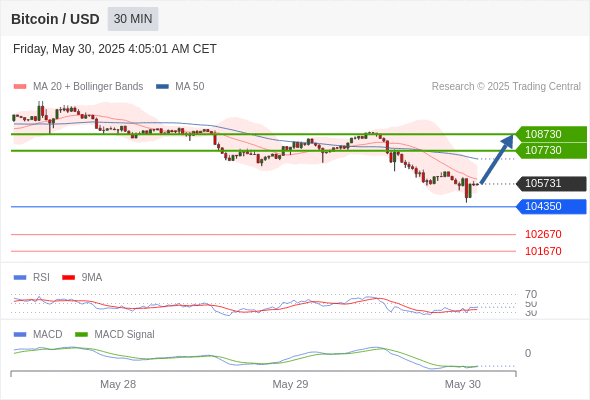The width and height of the screenshot is (590, 400).
Task: Click the MA 20 Bollinger Bands legend swatch
Action: (20, 87)
